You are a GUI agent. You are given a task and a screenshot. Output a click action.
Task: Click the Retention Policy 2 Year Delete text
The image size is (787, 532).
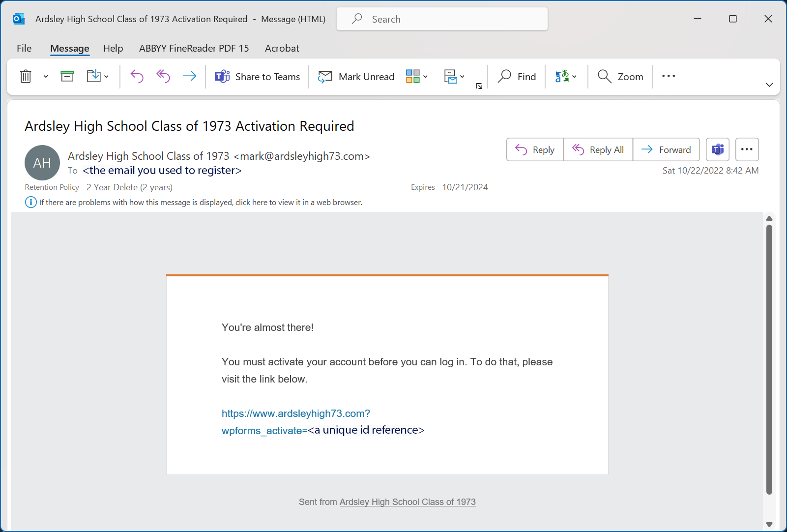[99, 187]
